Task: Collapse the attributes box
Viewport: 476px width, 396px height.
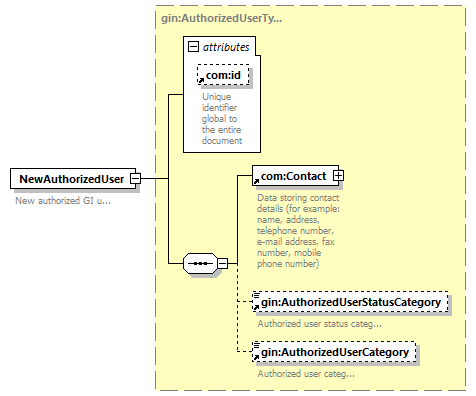Action: tap(193, 47)
